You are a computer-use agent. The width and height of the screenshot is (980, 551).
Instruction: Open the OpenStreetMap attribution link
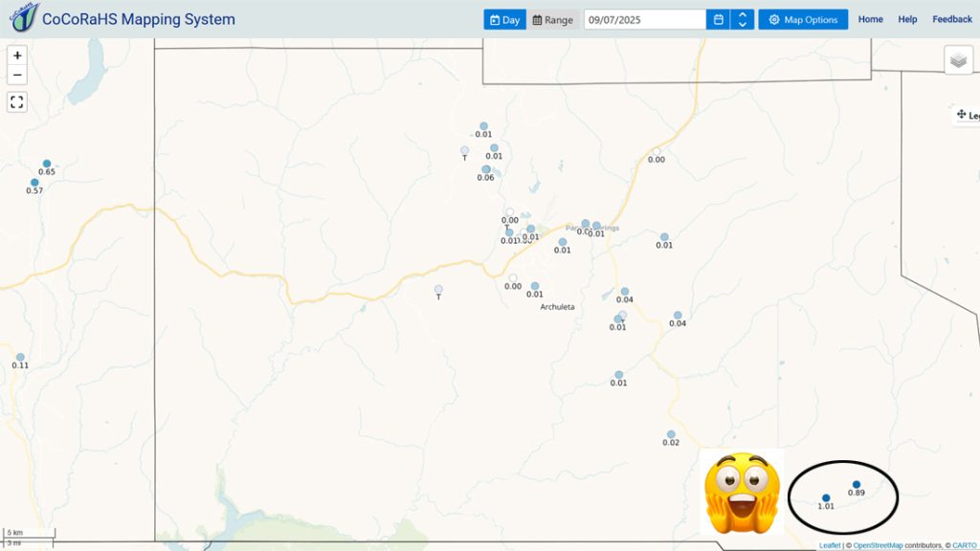(x=878, y=545)
